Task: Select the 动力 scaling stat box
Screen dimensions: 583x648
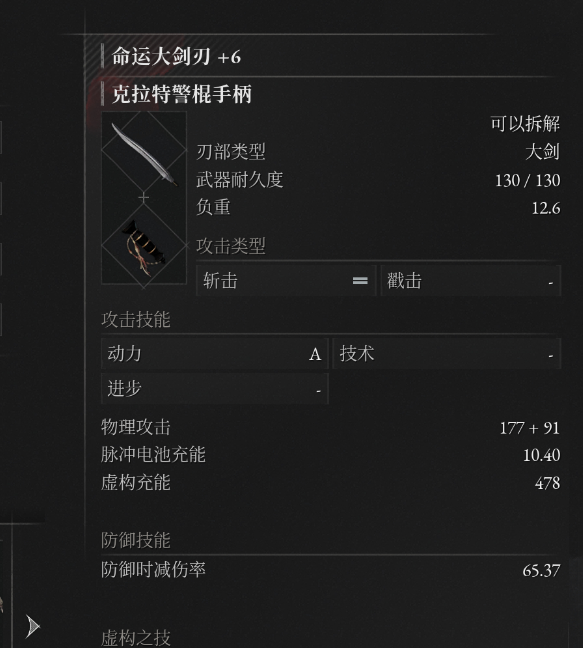Action: coord(215,354)
